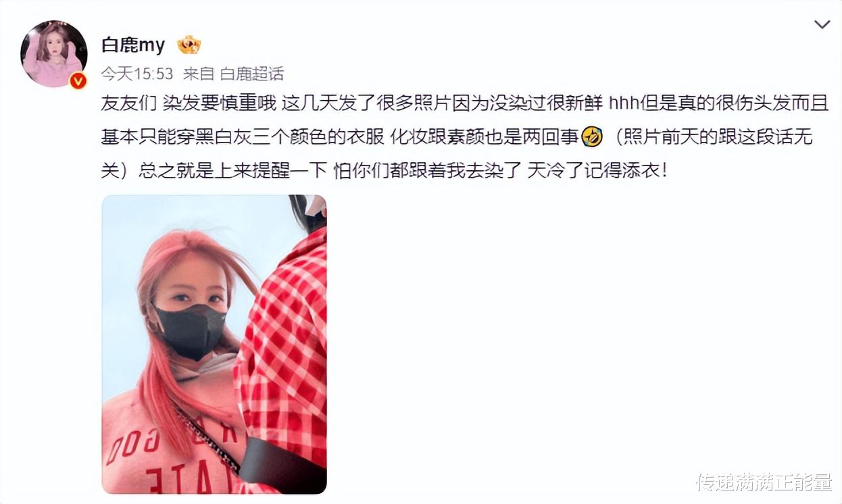This screenshot has height=504, width=842.
Task: Click the laughing-crying emoji in the post
Action: point(592,137)
